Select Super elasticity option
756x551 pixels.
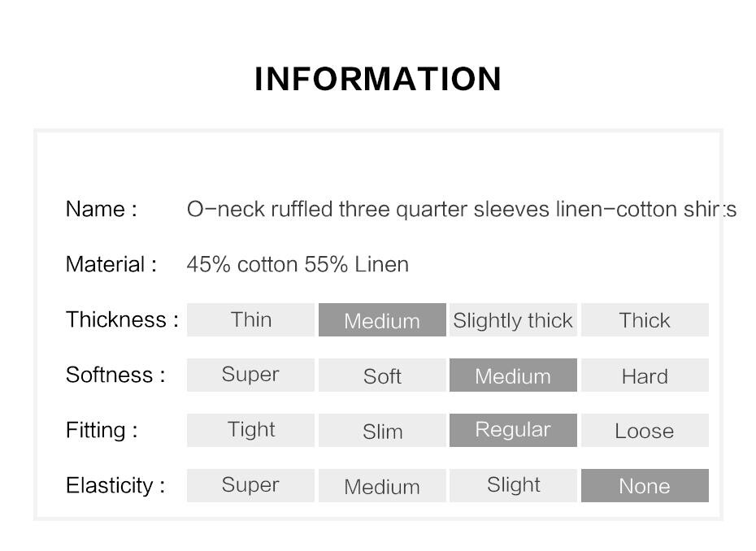pyautogui.click(x=250, y=485)
